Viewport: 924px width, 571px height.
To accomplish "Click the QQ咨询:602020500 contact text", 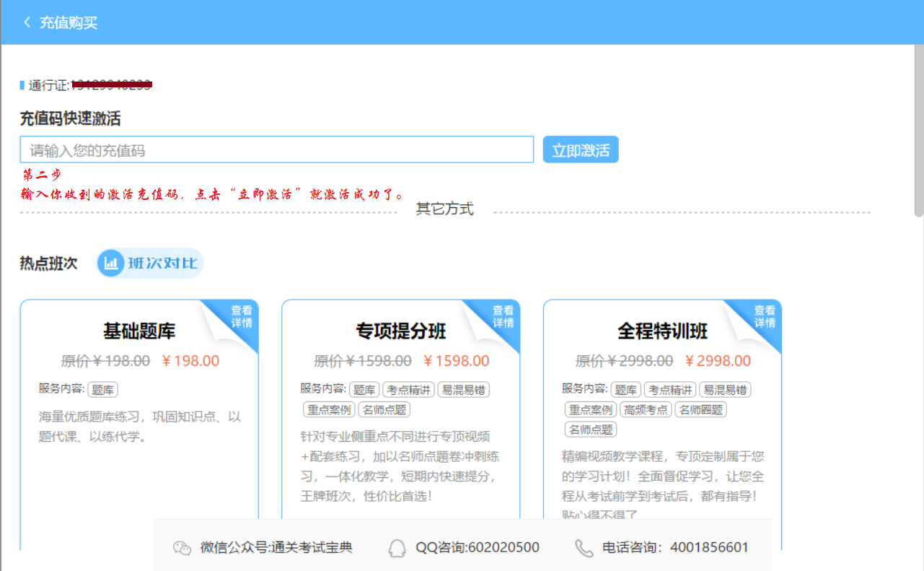I will (477, 548).
